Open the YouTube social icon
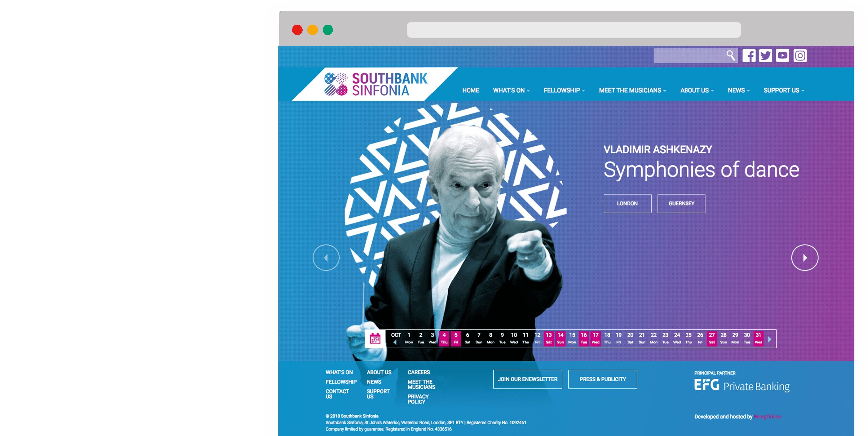Screen dimensions: 868x436 click(x=782, y=56)
